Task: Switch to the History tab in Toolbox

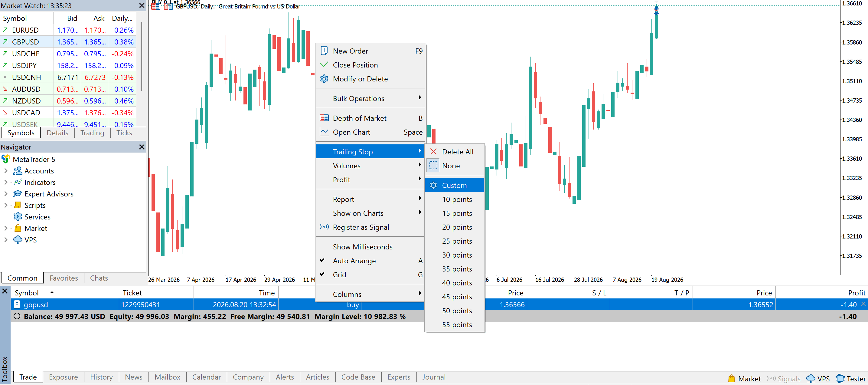Action: pyautogui.click(x=101, y=377)
